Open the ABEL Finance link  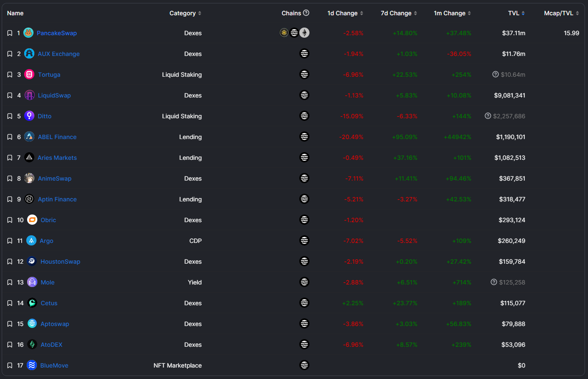coord(57,137)
